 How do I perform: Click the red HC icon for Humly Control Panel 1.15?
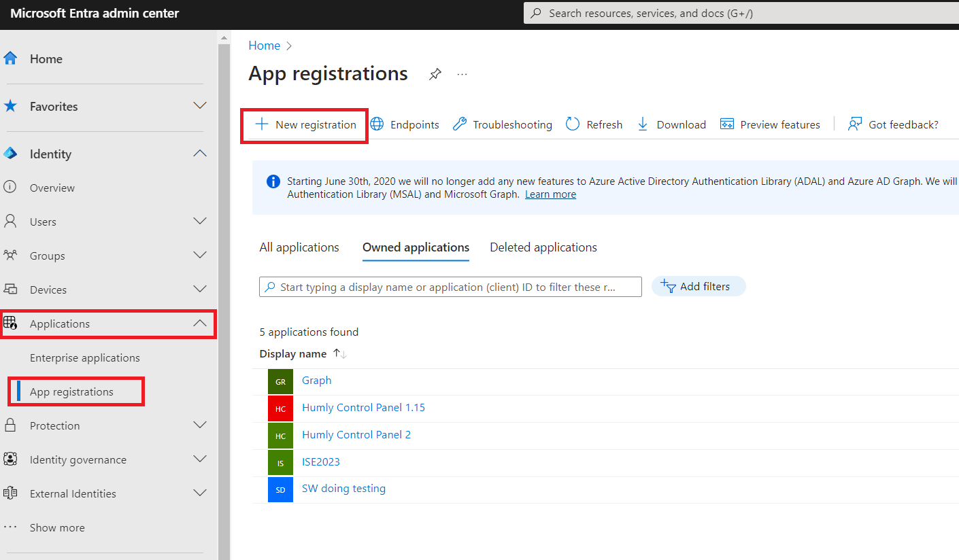tap(280, 408)
